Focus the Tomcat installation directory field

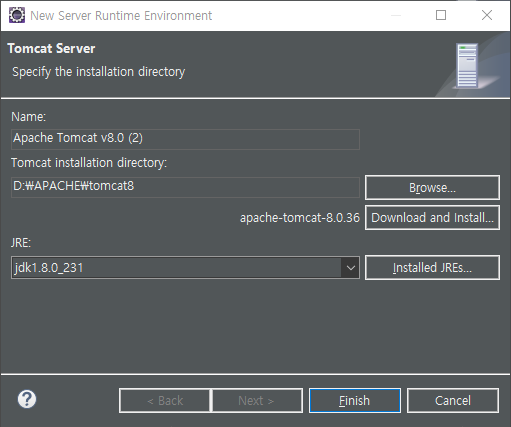click(185, 187)
